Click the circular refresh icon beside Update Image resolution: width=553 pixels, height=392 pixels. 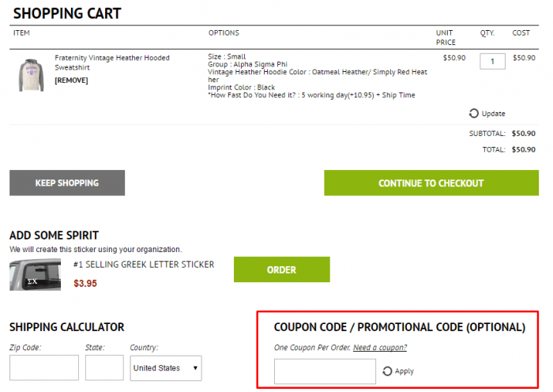[x=473, y=113]
